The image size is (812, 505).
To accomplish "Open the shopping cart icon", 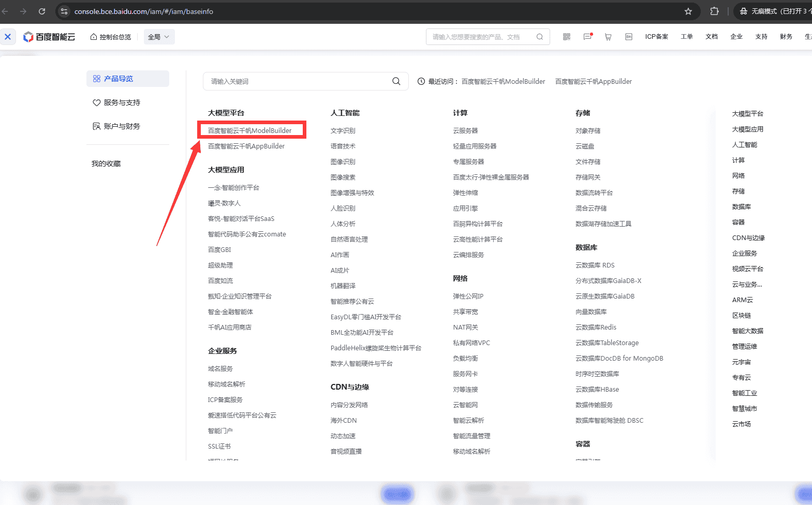I will pos(608,37).
